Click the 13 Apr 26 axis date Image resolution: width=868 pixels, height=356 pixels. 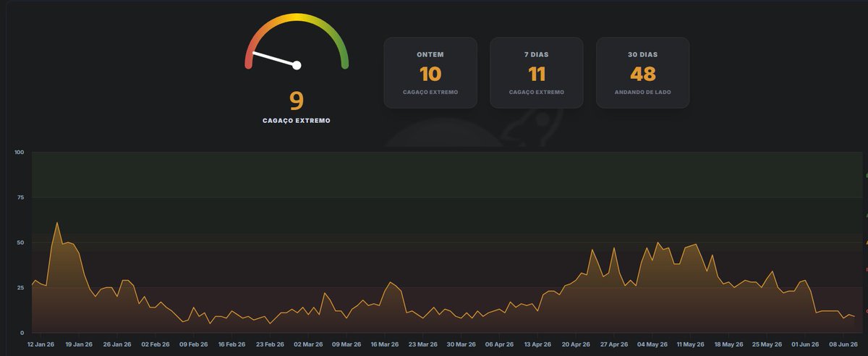tap(537, 344)
